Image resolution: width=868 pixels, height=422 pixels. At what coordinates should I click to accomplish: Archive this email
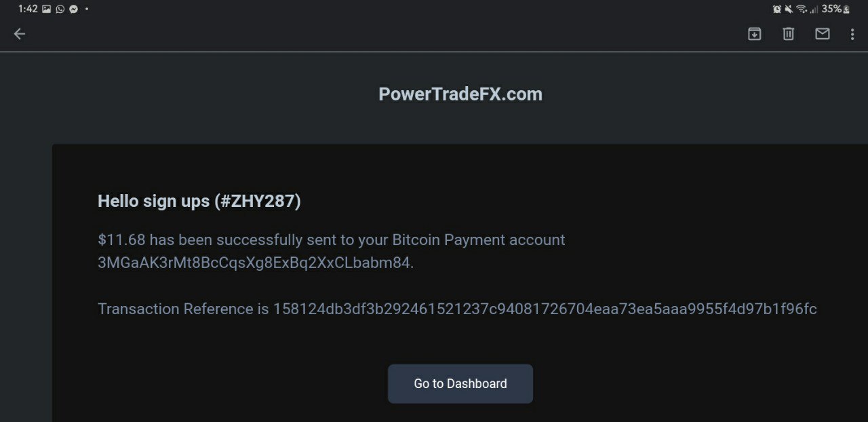(x=754, y=34)
